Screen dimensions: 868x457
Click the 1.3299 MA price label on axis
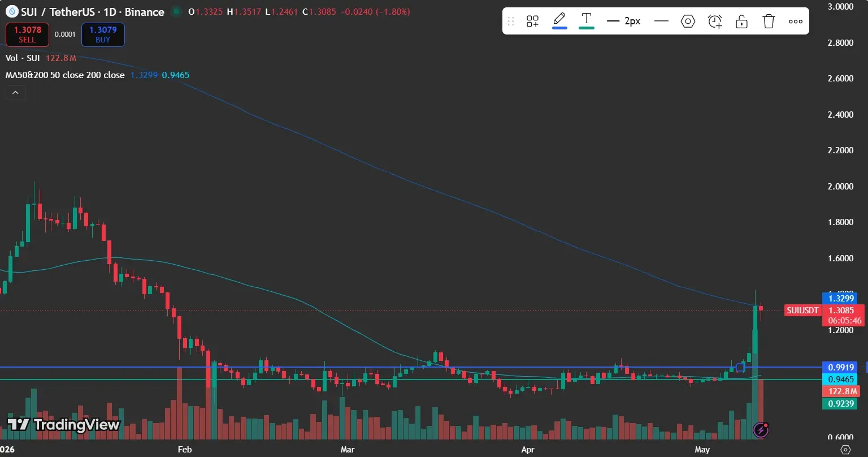(839, 298)
